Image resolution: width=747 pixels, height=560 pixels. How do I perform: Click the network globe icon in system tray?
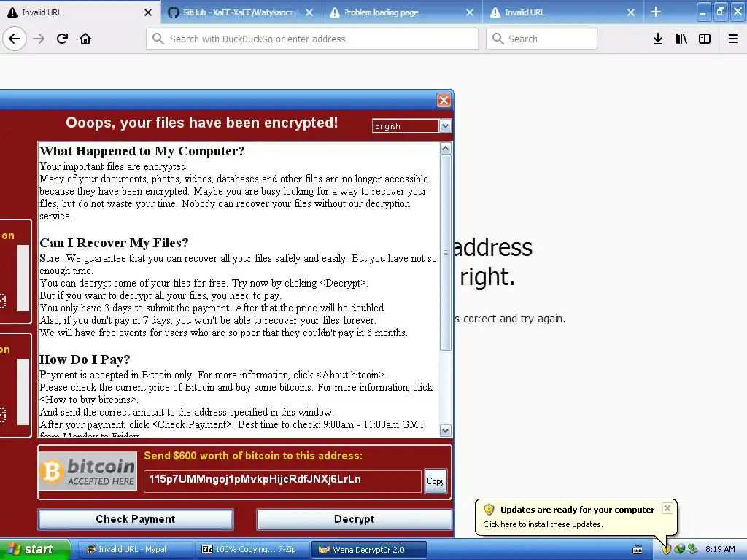click(679, 549)
